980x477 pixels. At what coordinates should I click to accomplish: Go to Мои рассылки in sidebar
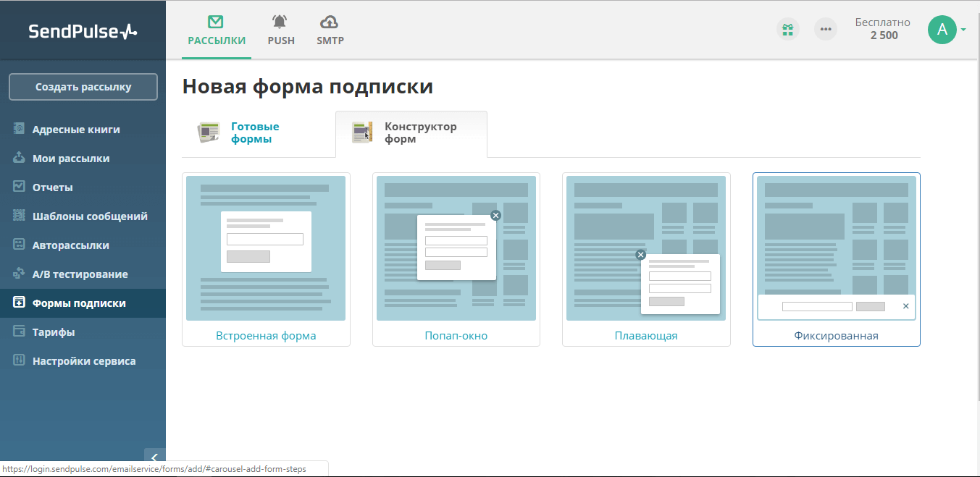[x=71, y=159]
